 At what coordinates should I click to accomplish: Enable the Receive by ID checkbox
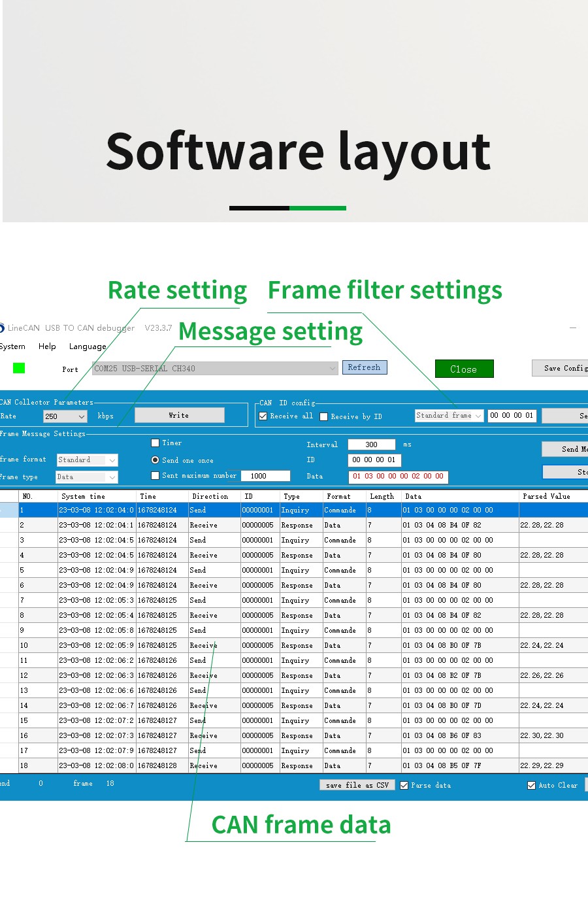coord(323,417)
